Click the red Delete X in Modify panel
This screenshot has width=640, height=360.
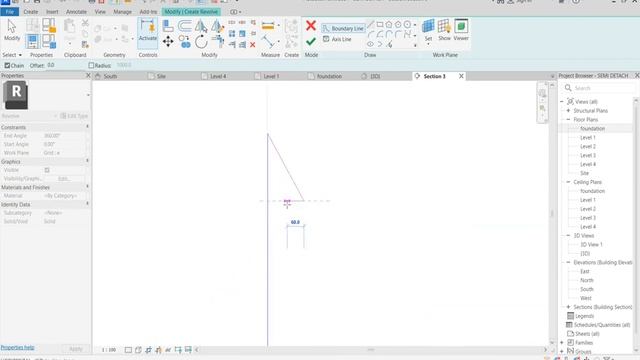point(253,45)
